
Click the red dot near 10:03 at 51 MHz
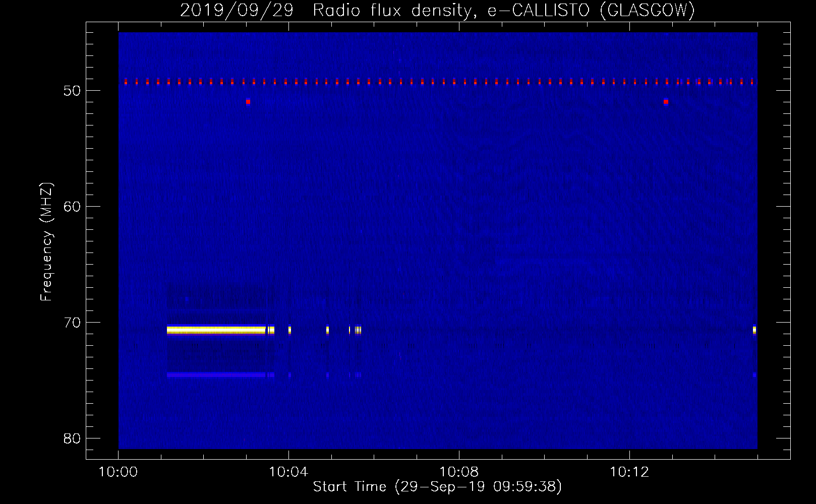248,102
